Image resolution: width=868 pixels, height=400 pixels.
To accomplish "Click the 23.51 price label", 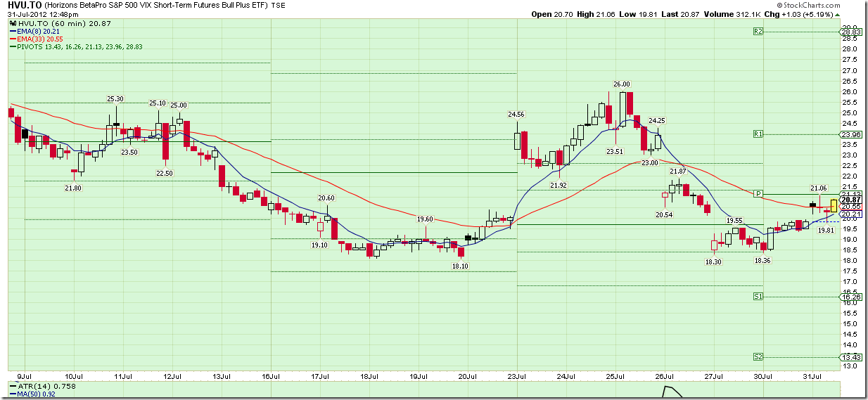I will 615,150.
